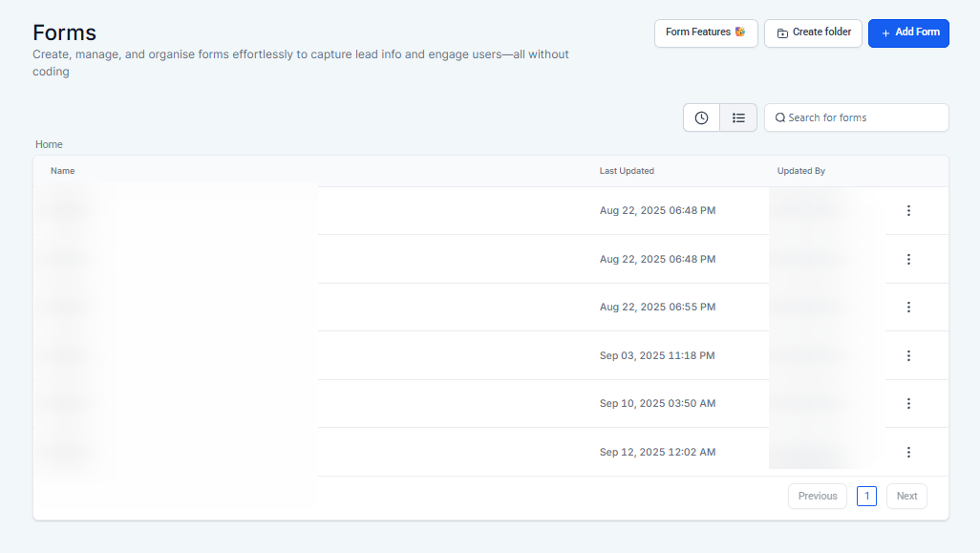Open three-dot menu for Sep 03 11:18 PM row
The image size is (980, 553).
point(908,355)
